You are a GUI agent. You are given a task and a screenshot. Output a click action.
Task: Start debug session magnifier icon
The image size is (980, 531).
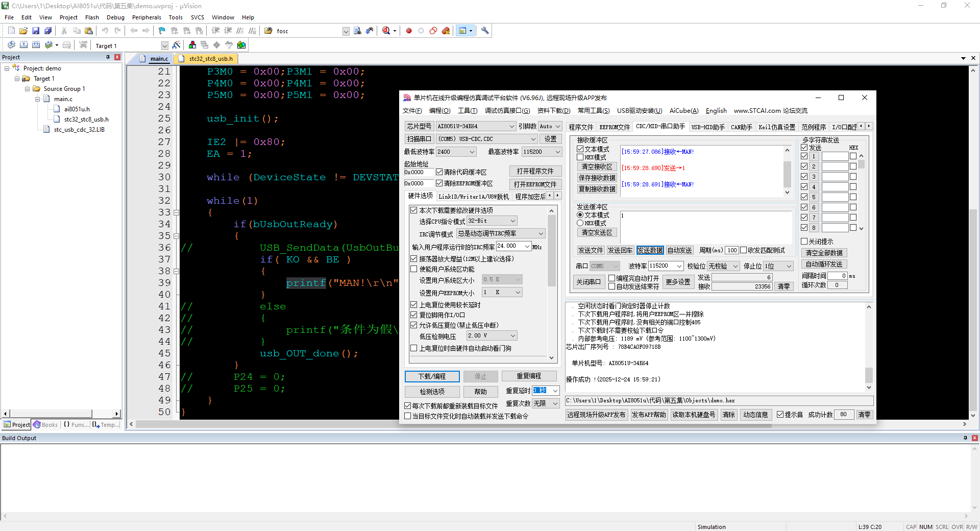[386, 31]
